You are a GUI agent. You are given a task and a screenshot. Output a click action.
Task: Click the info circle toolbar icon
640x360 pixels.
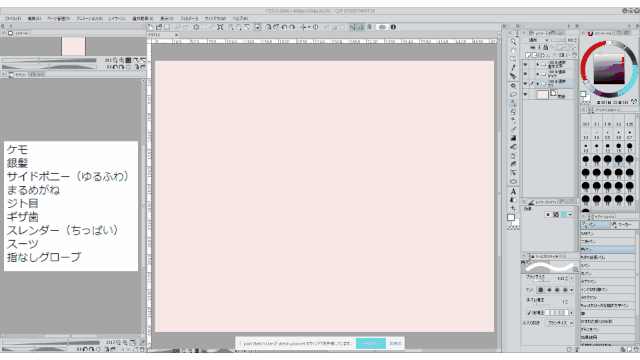[x=393, y=27]
